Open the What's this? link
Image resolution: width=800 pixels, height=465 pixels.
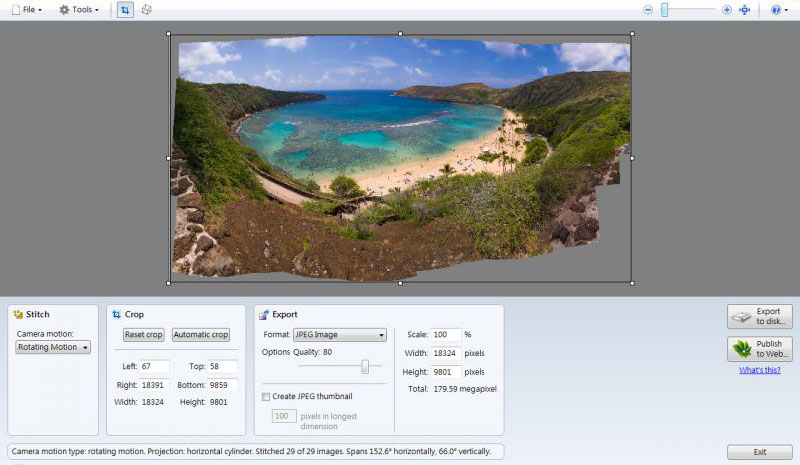[760, 370]
